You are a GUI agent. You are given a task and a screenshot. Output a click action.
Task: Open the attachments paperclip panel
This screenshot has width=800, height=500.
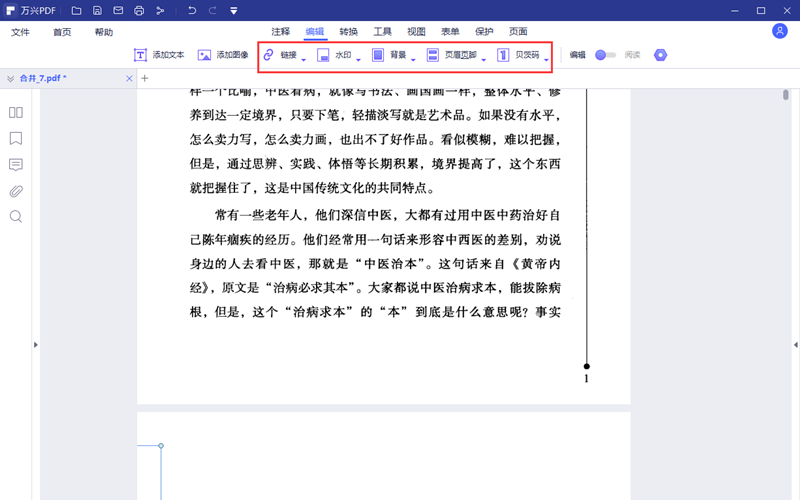pos(16,191)
